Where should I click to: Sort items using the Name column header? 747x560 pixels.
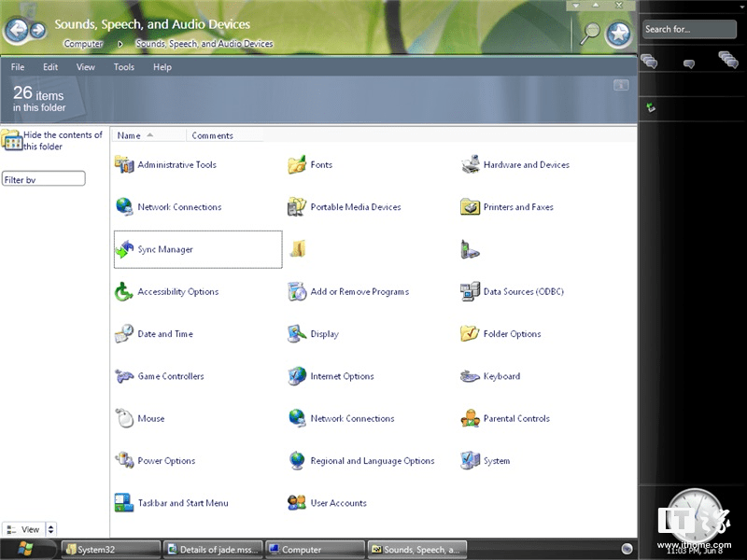tap(130, 134)
